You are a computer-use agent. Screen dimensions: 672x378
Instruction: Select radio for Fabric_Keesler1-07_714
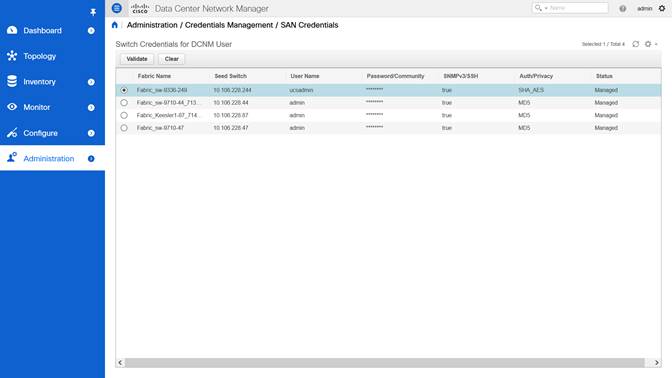pos(124,115)
